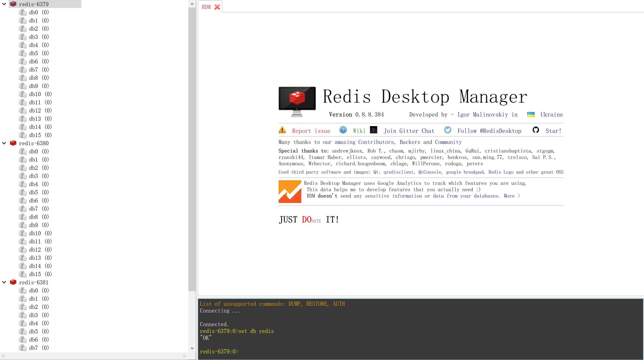This screenshot has height=360, width=644.
Task: Click the tree panel up scroll arrow
Action: click(x=192, y=4)
